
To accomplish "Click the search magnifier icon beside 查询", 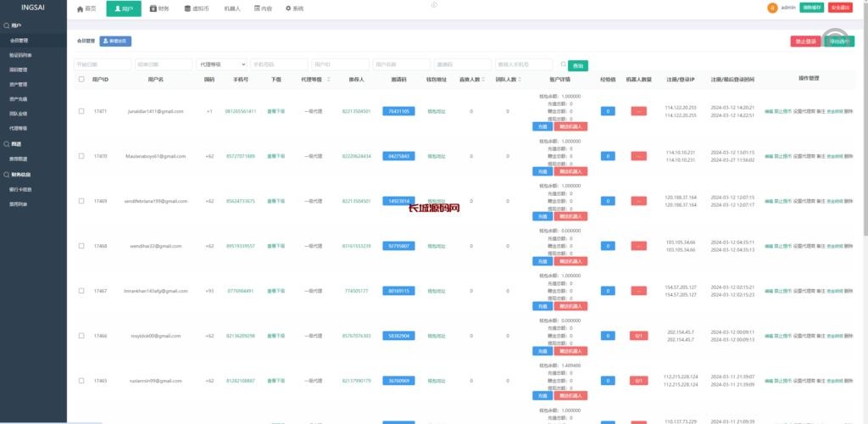I will [x=563, y=64].
